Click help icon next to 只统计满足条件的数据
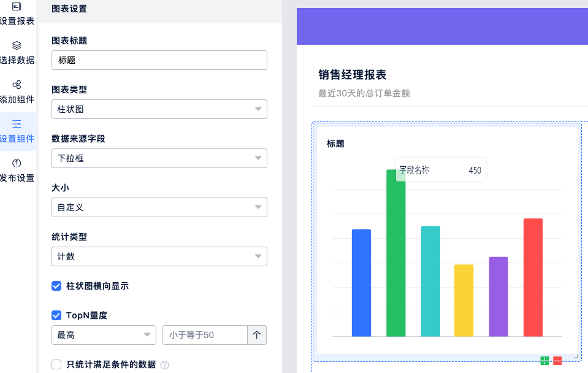The height and width of the screenshot is (373, 588). [164, 365]
